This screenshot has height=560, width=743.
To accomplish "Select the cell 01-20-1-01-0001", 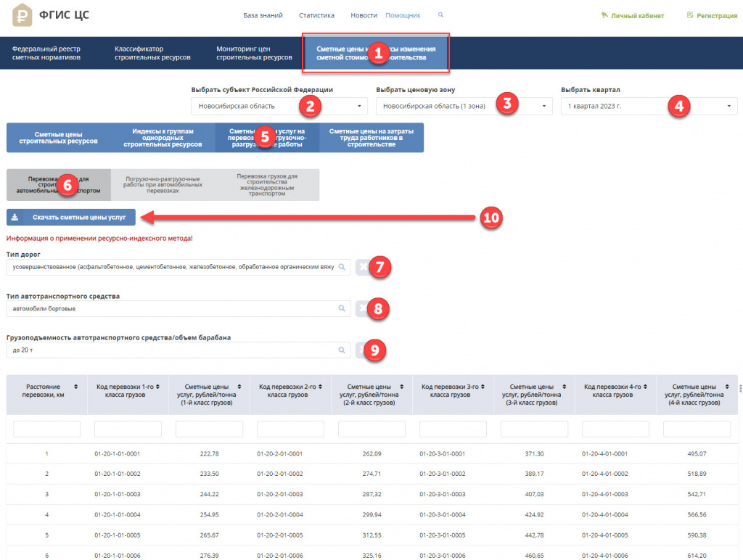I will [118, 453].
